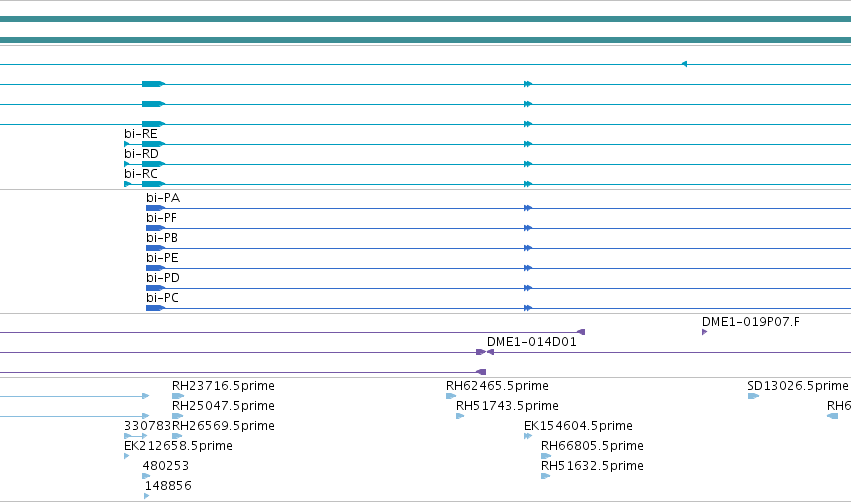Click the bi-PD protein label
The image size is (851, 502).
pos(163,278)
